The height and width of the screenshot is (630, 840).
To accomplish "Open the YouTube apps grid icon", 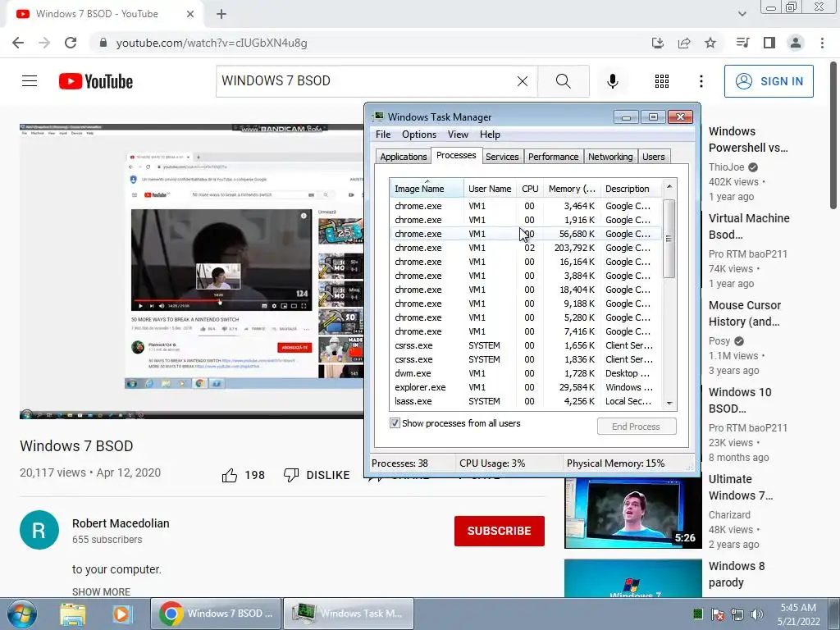I will point(662,81).
